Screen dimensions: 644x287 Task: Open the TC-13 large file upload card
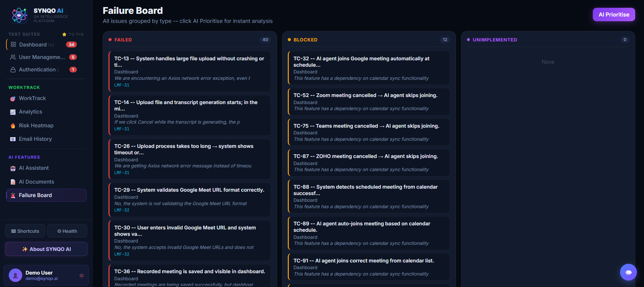[x=189, y=71]
